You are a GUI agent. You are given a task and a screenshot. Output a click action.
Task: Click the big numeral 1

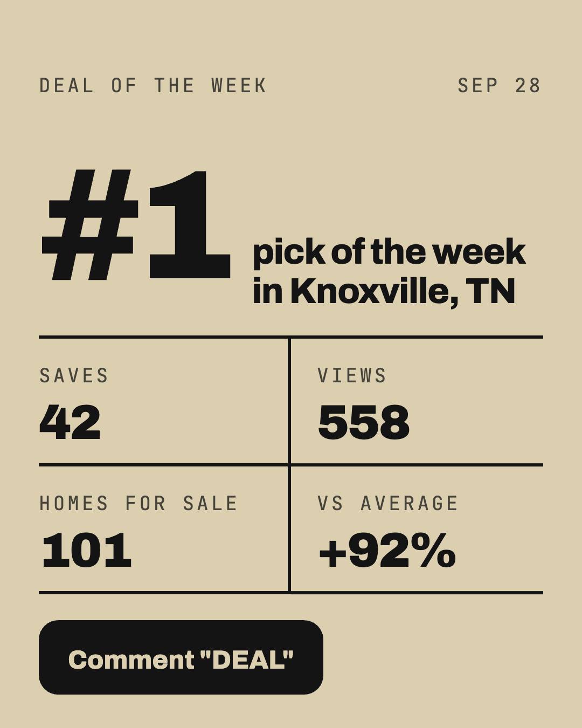pyautogui.click(x=190, y=225)
